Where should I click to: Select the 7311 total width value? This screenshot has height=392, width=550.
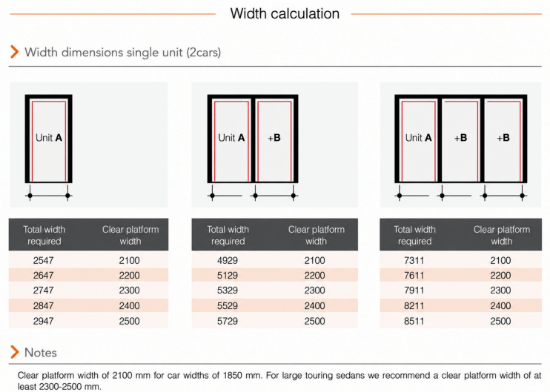pos(414,261)
